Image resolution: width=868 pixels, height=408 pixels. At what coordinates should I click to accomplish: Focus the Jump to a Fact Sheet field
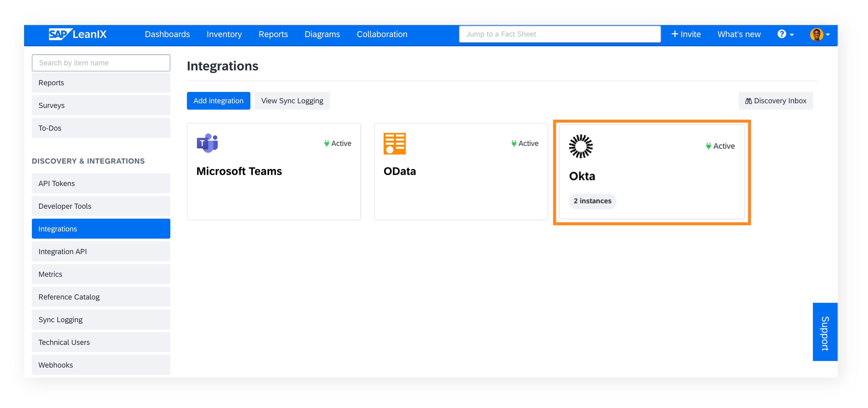coord(560,34)
